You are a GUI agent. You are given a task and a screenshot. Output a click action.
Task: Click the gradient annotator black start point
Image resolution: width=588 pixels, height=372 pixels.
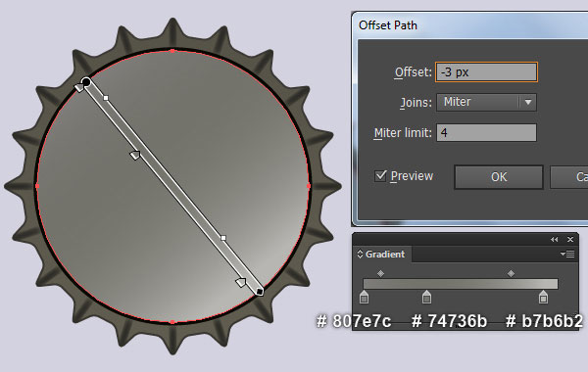86,81
